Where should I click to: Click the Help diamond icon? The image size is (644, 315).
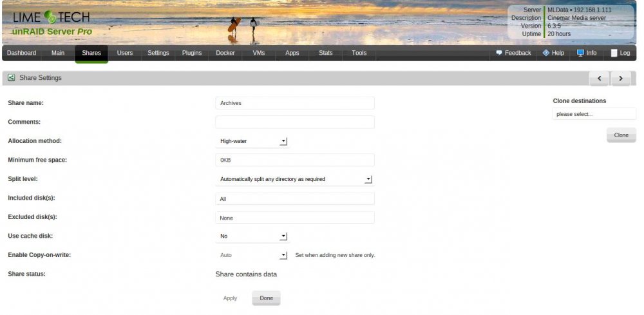pos(546,53)
